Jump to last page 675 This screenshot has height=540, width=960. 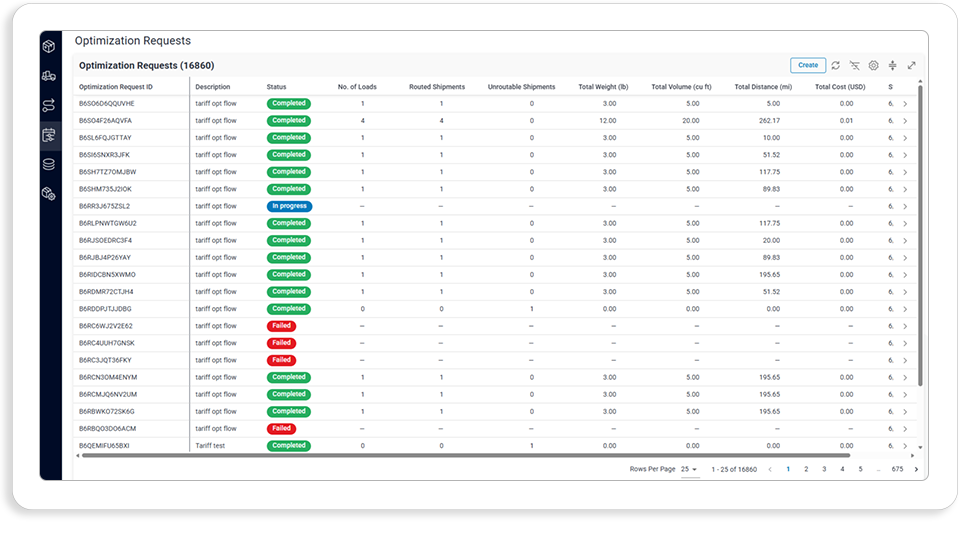pos(897,469)
